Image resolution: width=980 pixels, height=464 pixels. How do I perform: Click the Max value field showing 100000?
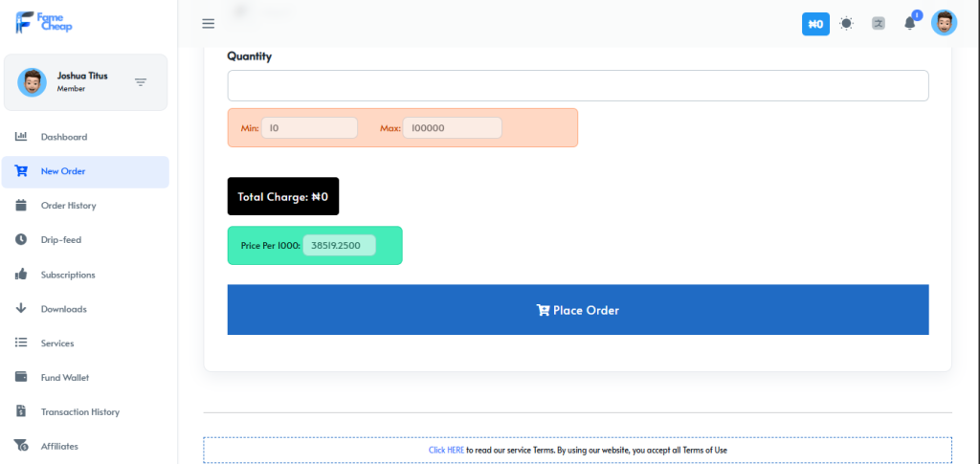pyautogui.click(x=452, y=128)
